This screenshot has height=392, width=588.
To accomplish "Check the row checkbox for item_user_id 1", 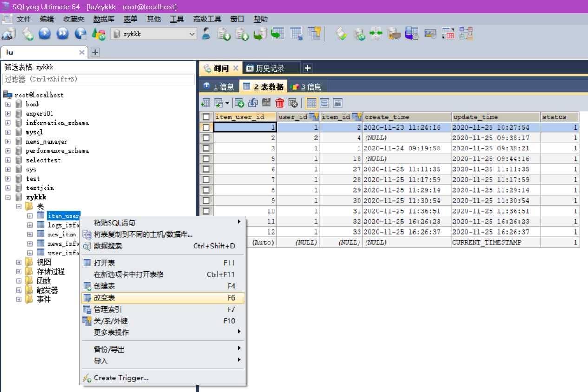I will point(206,127).
